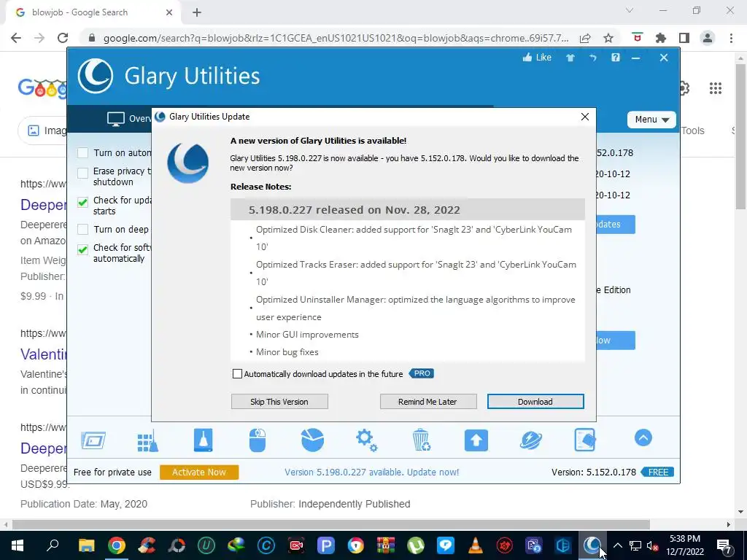Open Startup Manager icon in Glary toolbar
747x560 pixels.
coord(93,440)
